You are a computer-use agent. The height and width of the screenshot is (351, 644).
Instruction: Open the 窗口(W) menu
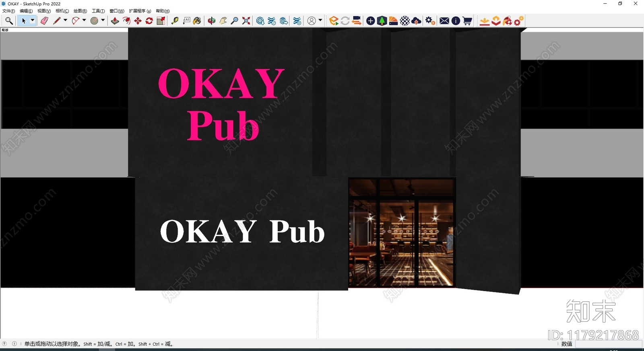(117, 11)
